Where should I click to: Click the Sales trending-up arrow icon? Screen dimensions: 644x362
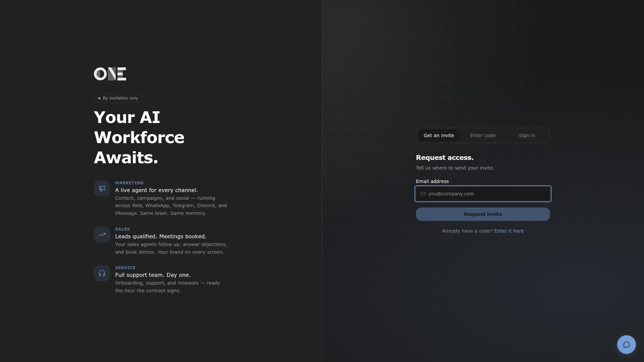tap(102, 235)
